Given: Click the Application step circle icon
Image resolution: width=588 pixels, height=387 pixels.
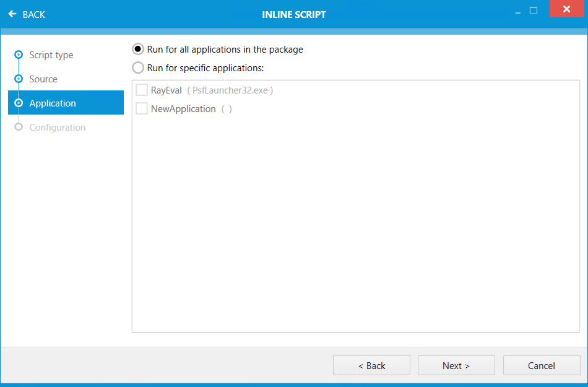Looking at the screenshot, I should tap(19, 103).
